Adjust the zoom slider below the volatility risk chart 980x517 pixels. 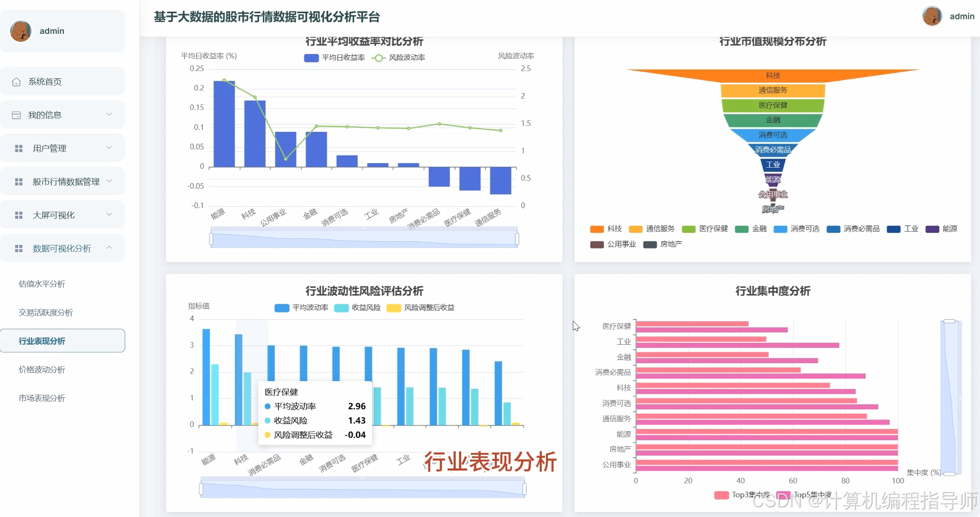tap(363, 487)
